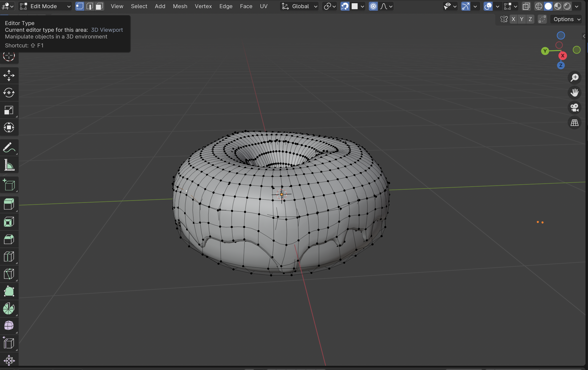
Task: Select the Transform tool
Action: tap(9, 128)
